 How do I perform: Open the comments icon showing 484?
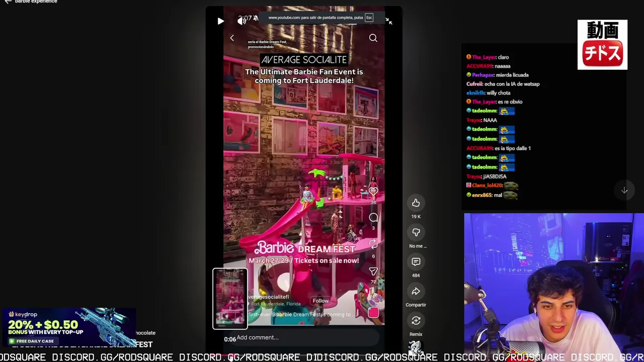coord(416,262)
